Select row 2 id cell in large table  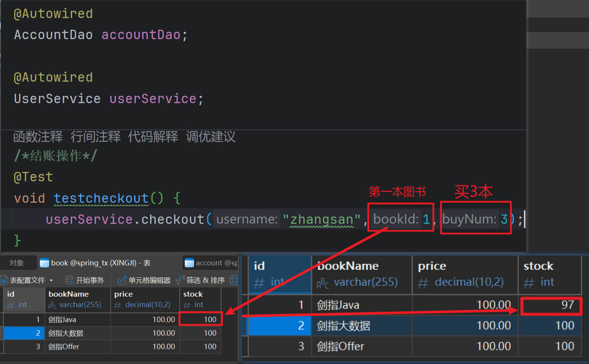(x=280, y=326)
